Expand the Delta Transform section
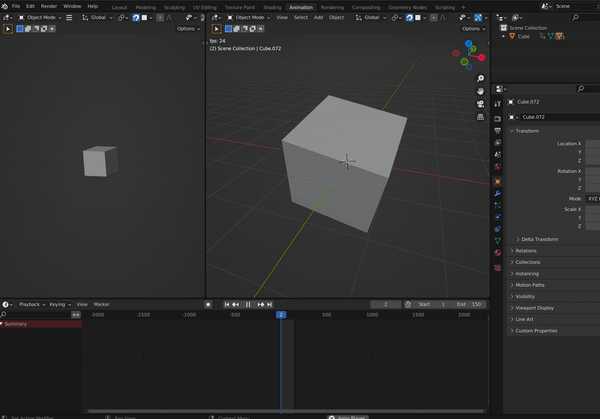Screen dimensions: 600x419 coord(539,239)
